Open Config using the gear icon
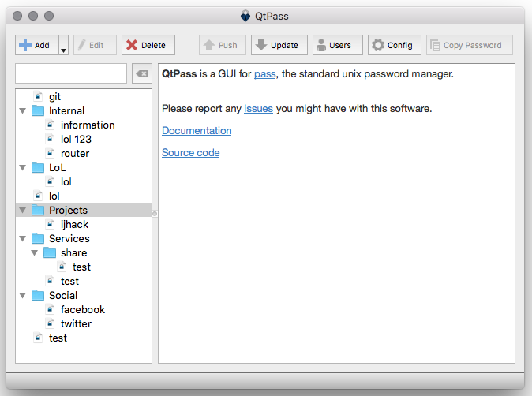The width and height of the screenshot is (532, 396). 377,45
